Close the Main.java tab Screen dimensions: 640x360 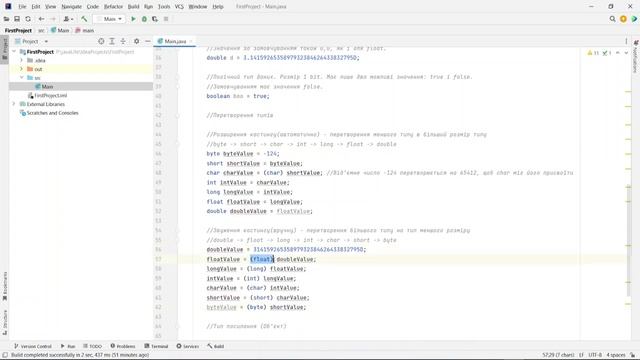pos(191,41)
